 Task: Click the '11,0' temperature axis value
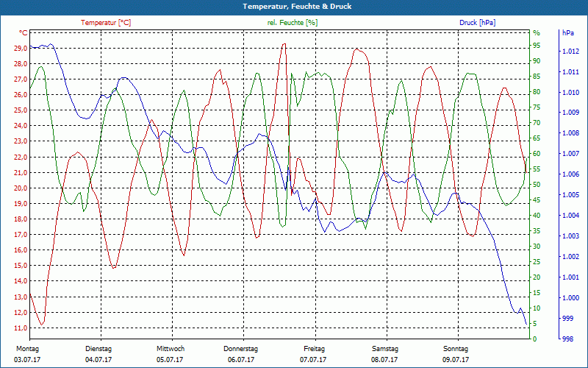(21, 328)
